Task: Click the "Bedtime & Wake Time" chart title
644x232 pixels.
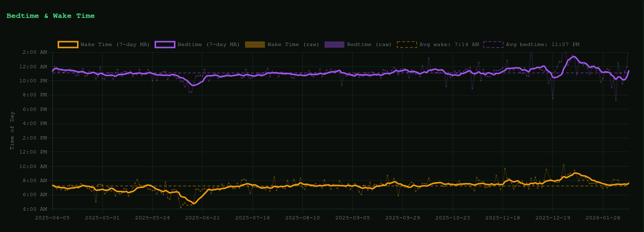Action: [50, 16]
